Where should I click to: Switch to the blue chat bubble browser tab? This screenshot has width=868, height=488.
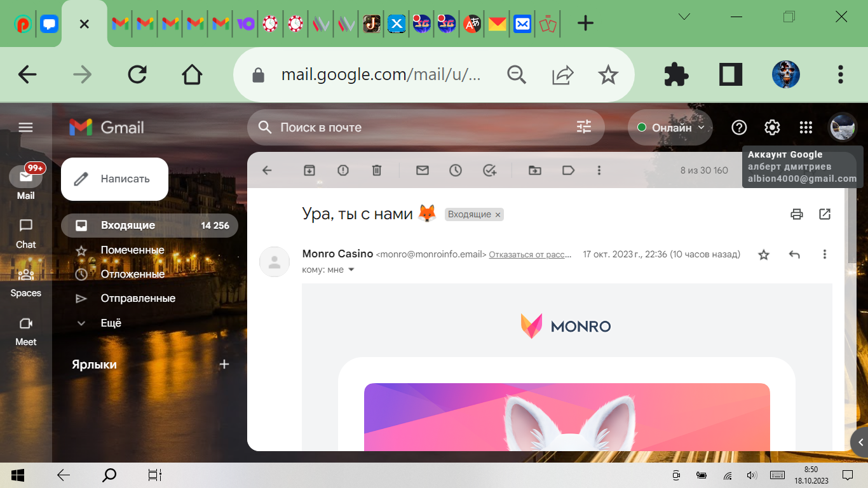click(x=49, y=24)
